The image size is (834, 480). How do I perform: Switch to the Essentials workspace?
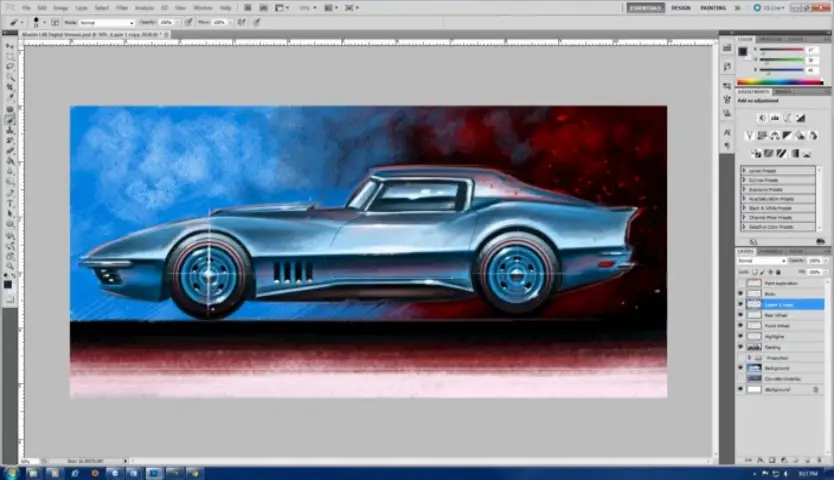click(645, 8)
